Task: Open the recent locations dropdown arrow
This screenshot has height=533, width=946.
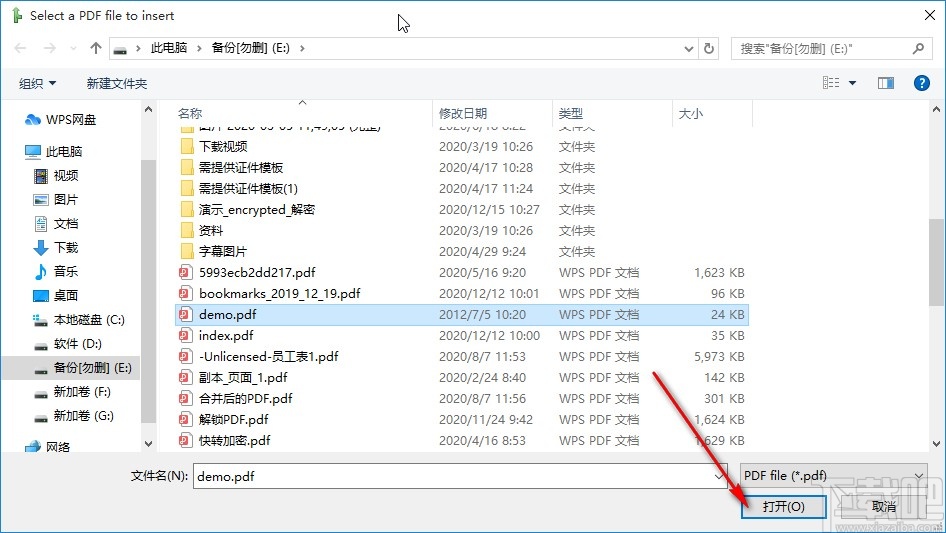Action: click(x=73, y=48)
